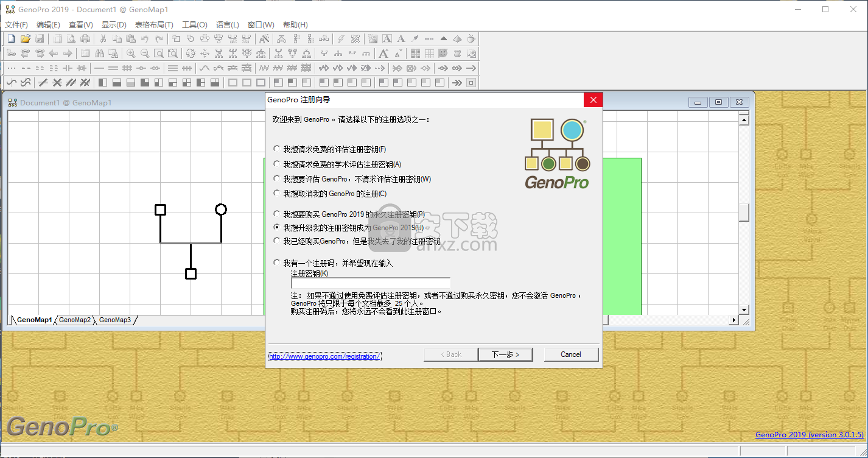Select the circle female symbol on the genogram
This screenshot has width=868, height=458.
point(221,210)
